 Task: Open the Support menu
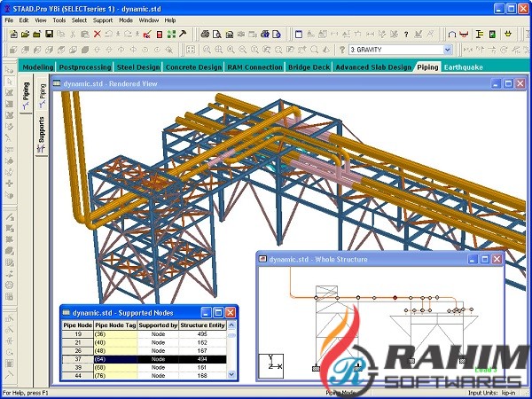[x=103, y=20]
